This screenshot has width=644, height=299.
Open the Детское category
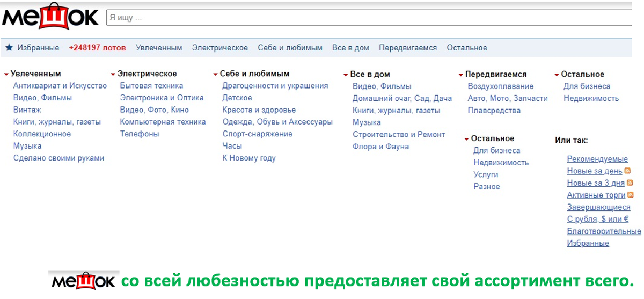(x=237, y=98)
